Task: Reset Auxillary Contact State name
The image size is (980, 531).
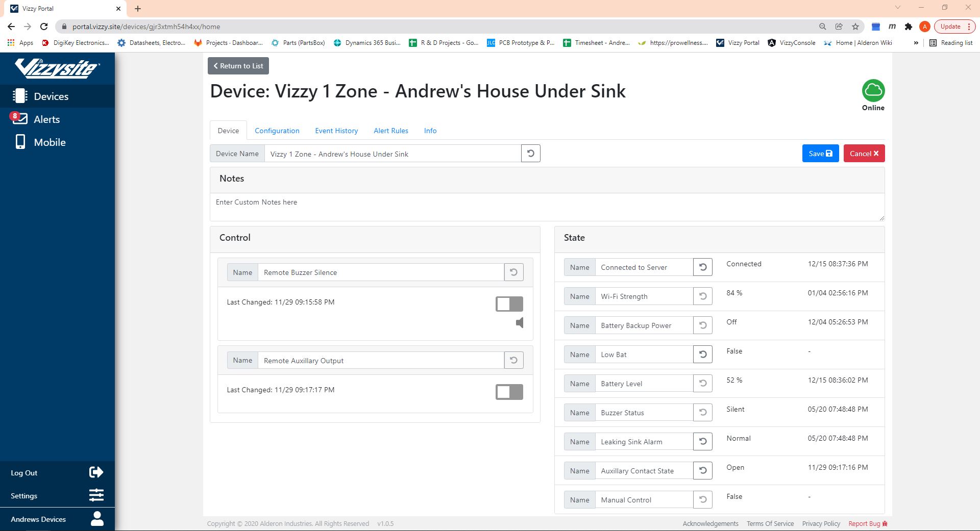Action: click(x=703, y=471)
